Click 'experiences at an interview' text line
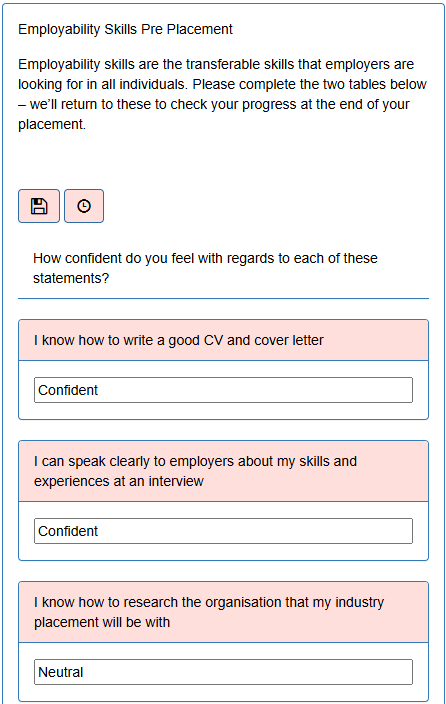The height and width of the screenshot is (704, 446). (x=119, y=481)
